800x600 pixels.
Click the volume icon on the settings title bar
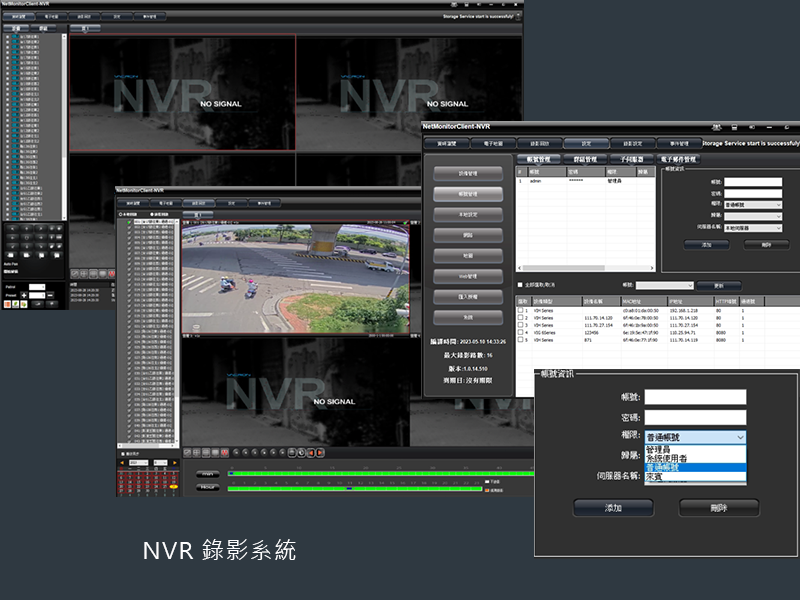(x=752, y=127)
